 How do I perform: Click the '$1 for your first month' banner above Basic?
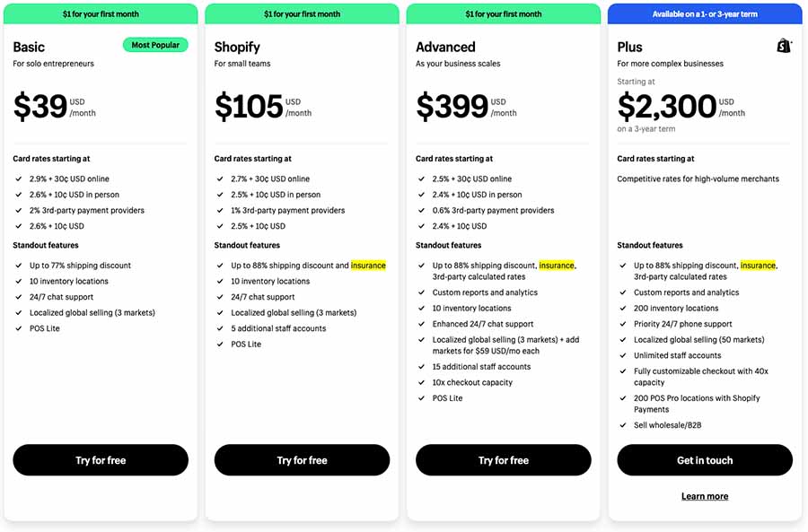[x=100, y=13]
